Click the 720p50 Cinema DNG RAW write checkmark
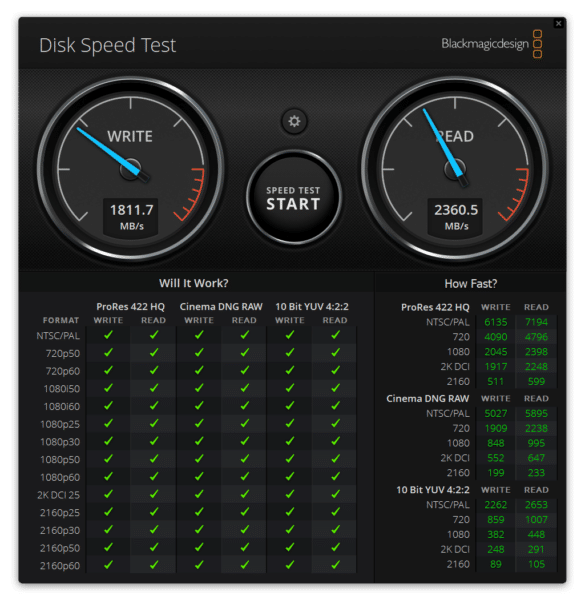Viewport: 585px width, 604px height. tap(199, 353)
